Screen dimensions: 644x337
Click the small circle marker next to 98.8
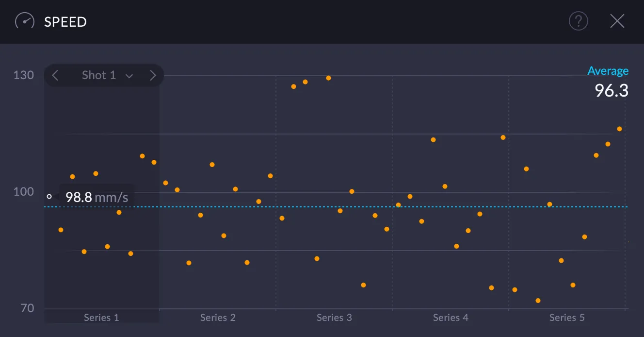pos(49,197)
